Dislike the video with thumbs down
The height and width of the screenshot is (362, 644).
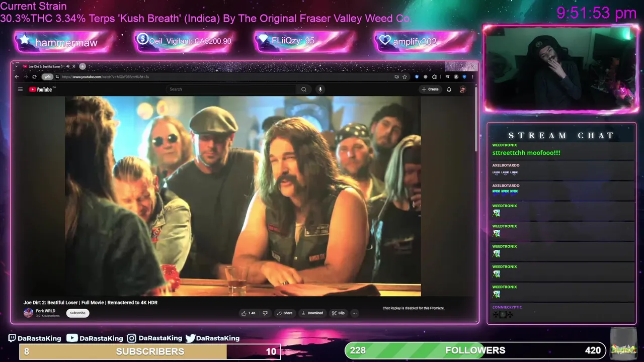pos(265,313)
